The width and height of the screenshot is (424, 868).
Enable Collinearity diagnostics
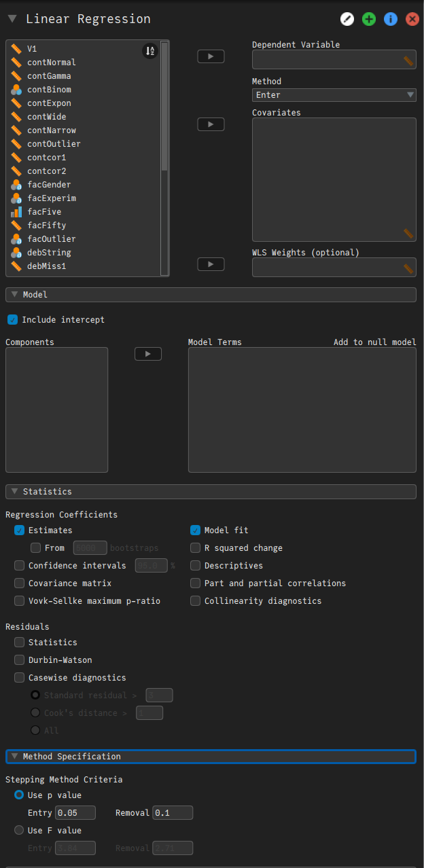[x=195, y=600]
